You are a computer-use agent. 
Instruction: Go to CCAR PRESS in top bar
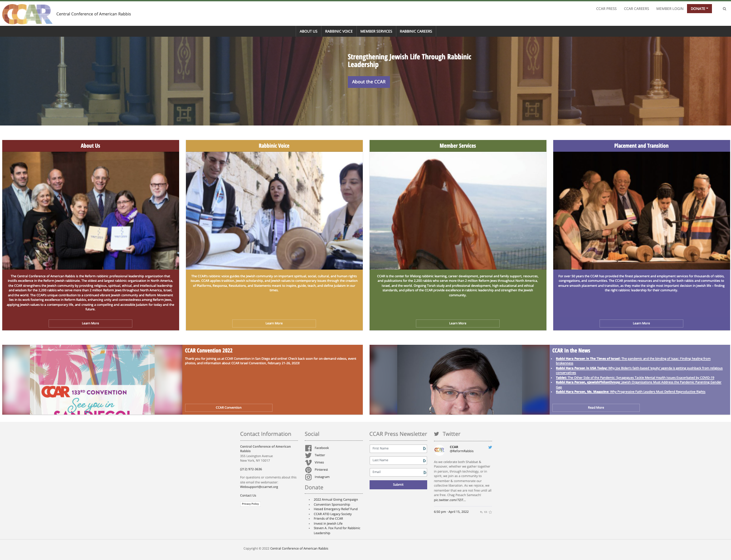(606, 9)
